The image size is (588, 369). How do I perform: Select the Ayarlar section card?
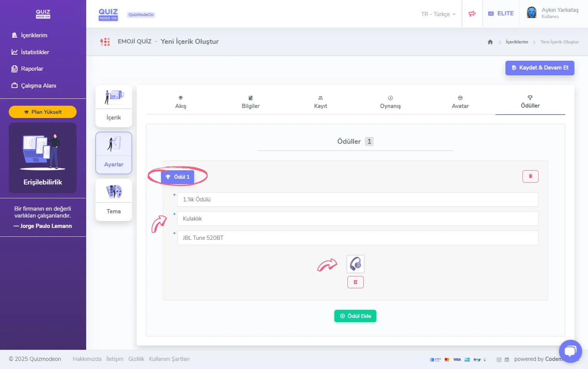[114, 153]
